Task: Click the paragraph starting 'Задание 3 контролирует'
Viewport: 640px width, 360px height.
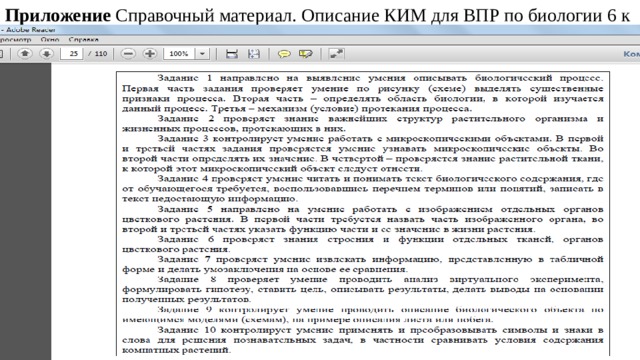Action: 362,153
